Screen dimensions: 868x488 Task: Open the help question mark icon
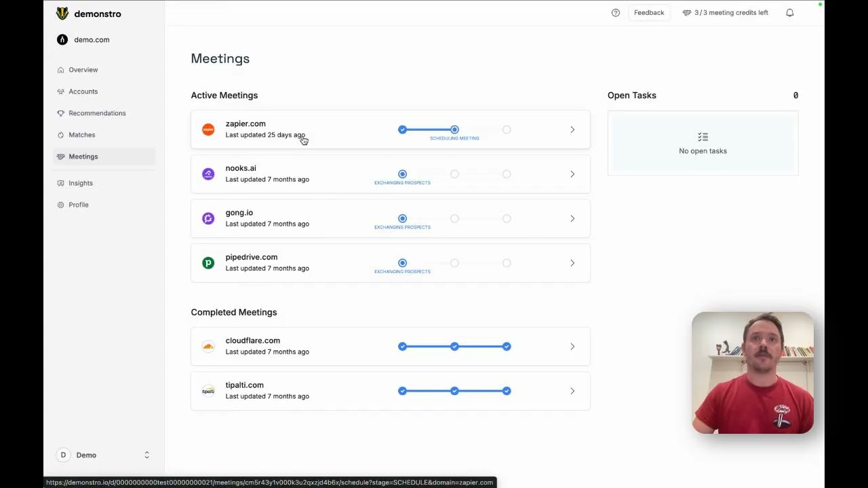pyautogui.click(x=616, y=13)
